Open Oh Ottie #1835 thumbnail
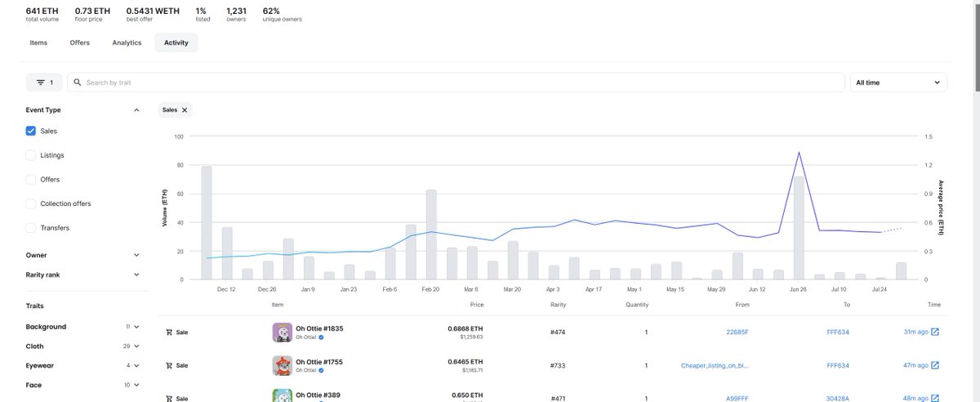 pyautogui.click(x=282, y=333)
